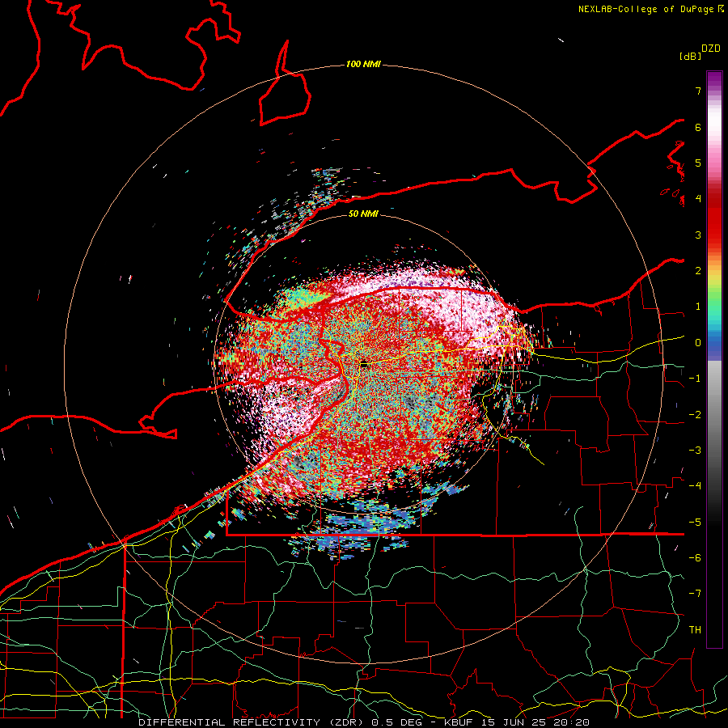This screenshot has width=728, height=728.
Task: Click the 4 dB label on color scale
Action: pyautogui.click(x=698, y=199)
